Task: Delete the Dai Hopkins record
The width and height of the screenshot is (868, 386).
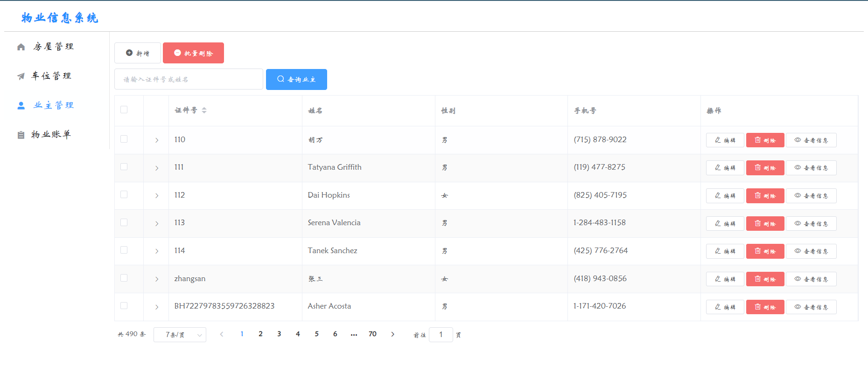Action: pos(765,196)
